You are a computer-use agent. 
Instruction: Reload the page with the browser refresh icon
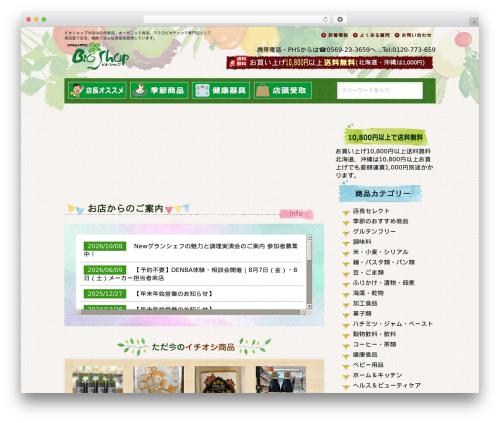(325, 19)
